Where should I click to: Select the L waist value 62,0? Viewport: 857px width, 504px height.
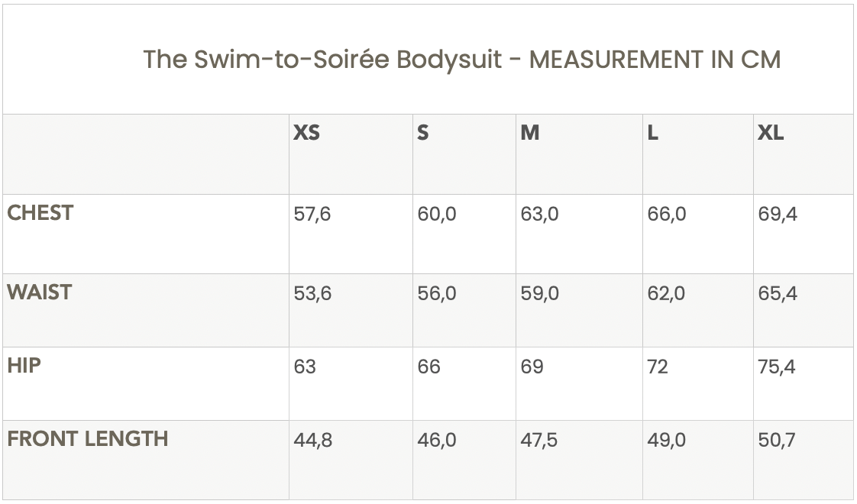pos(666,294)
